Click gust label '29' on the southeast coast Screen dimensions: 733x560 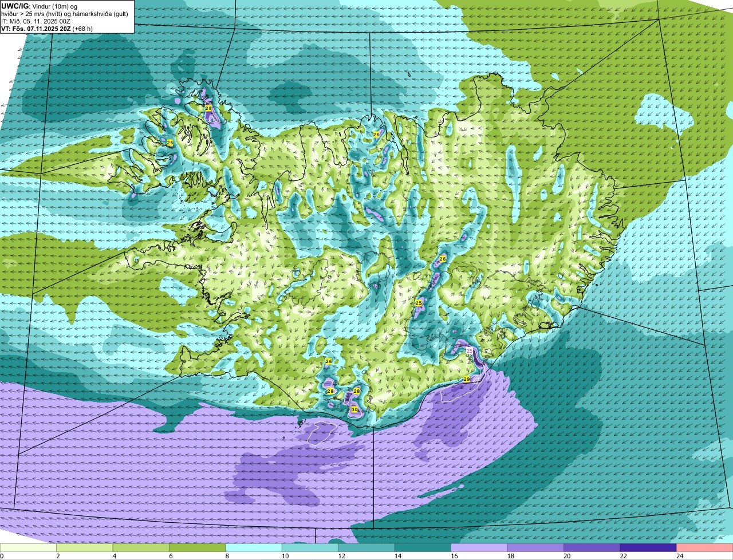[x=467, y=379]
